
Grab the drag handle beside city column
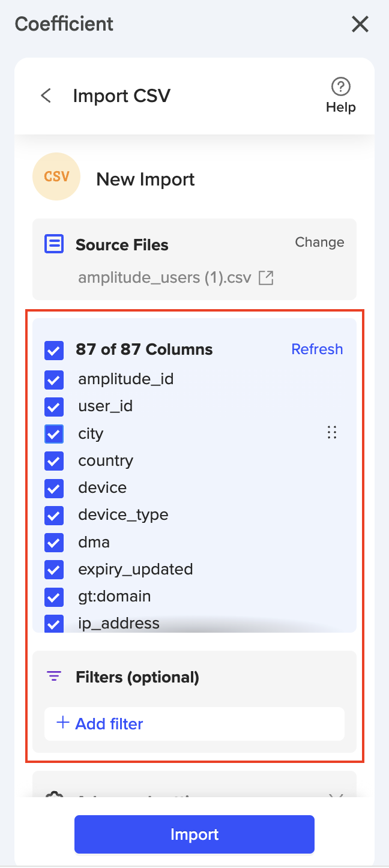pyautogui.click(x=332, y=432)
